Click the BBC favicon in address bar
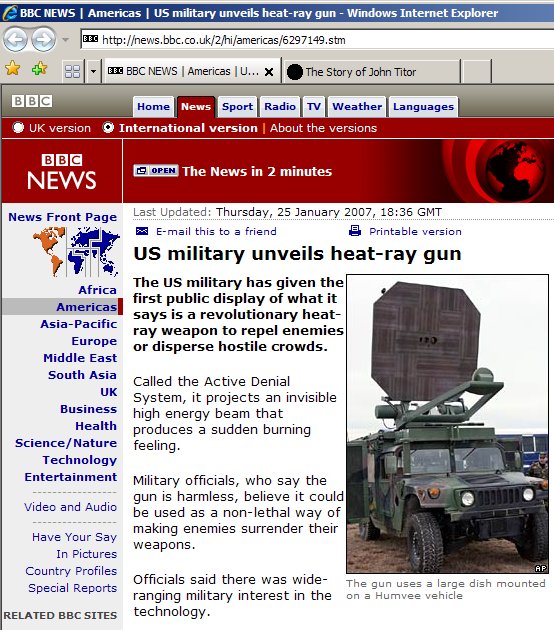Image resolution: width=554 pixels, height=630 pixels. point(90,39)
